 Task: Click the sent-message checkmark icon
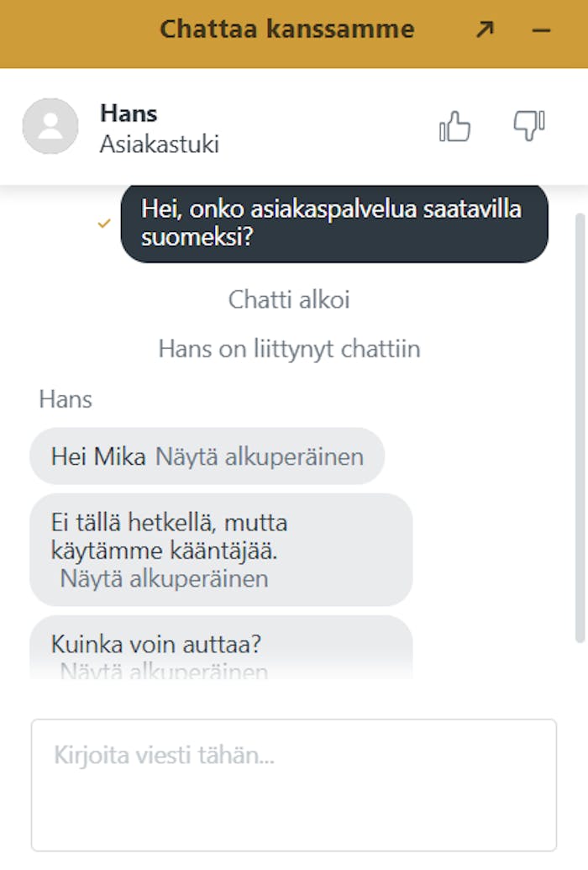(104, 224)
